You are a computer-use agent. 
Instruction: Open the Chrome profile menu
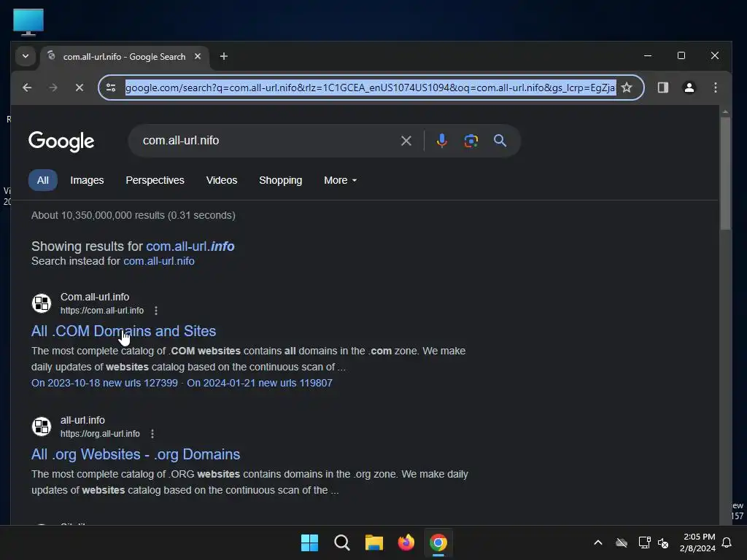[689, 87]
